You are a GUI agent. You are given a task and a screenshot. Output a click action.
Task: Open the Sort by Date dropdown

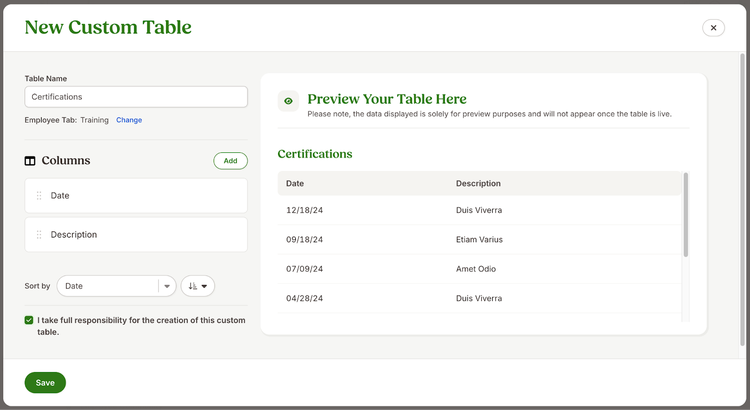116,286
